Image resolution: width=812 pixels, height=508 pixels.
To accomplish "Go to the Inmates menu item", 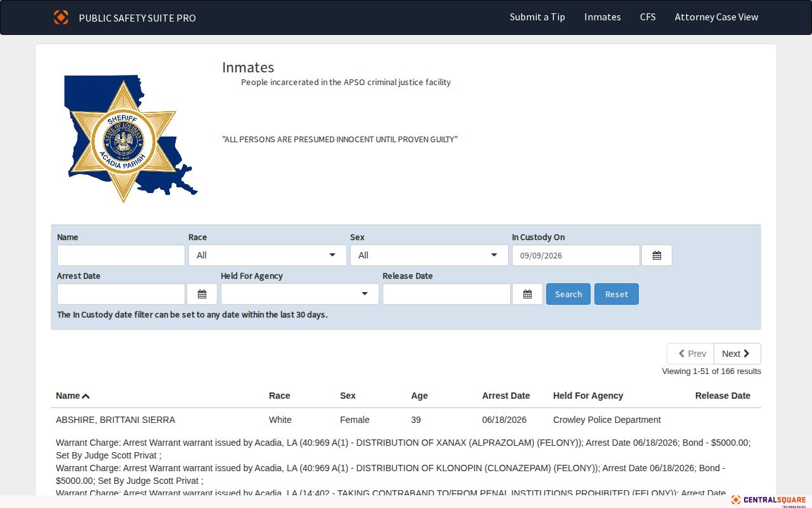I will (603, 17).
